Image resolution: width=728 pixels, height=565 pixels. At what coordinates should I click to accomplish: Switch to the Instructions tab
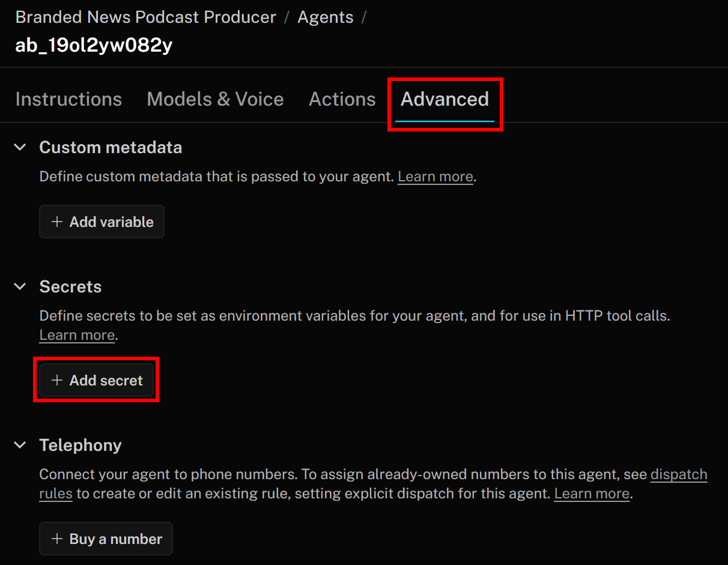[x=68, y=99]
